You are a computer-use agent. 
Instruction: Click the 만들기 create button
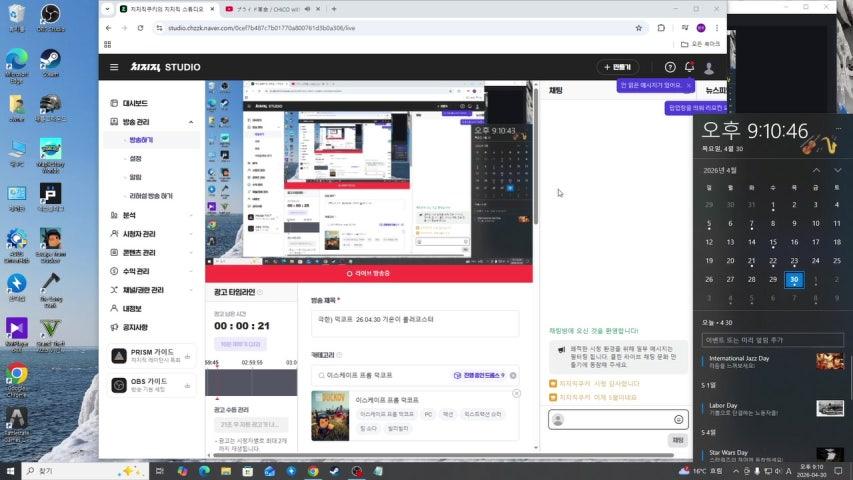tap(617, 67)
